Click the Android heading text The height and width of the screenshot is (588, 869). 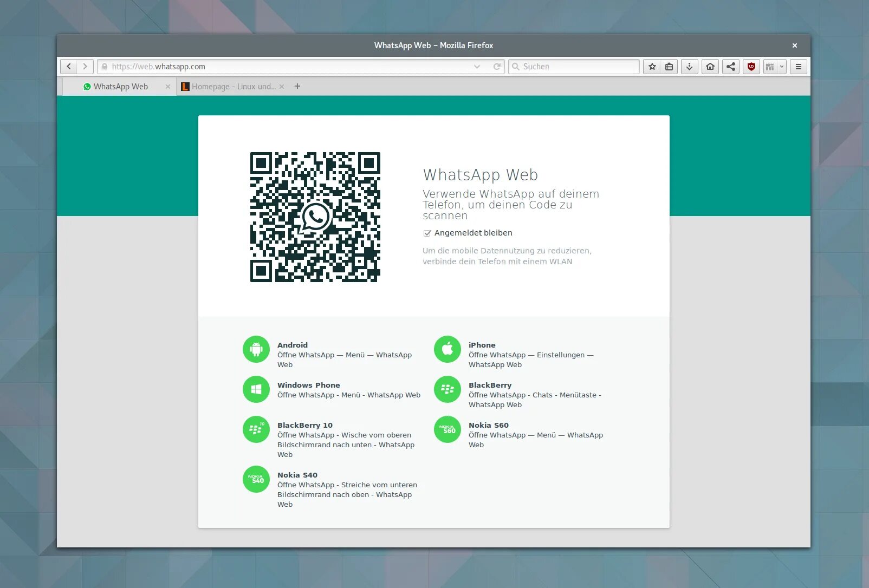click(293, 345)
